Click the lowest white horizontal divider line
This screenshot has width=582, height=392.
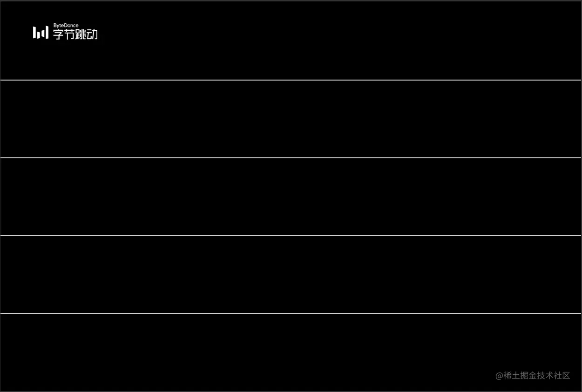(x=291, y=313)
